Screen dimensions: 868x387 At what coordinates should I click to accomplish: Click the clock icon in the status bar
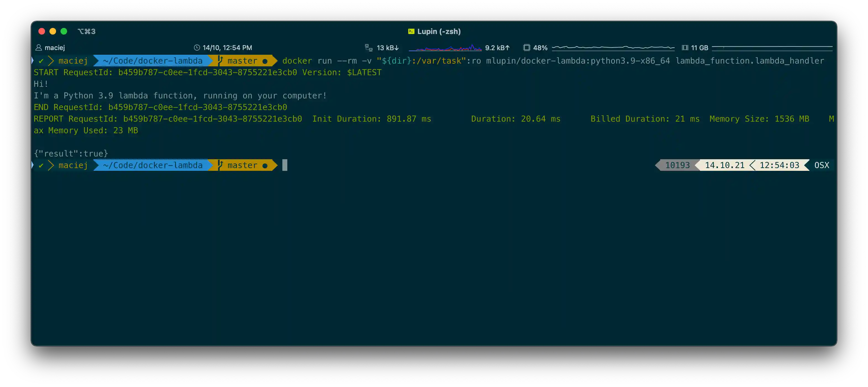[198, 48]
